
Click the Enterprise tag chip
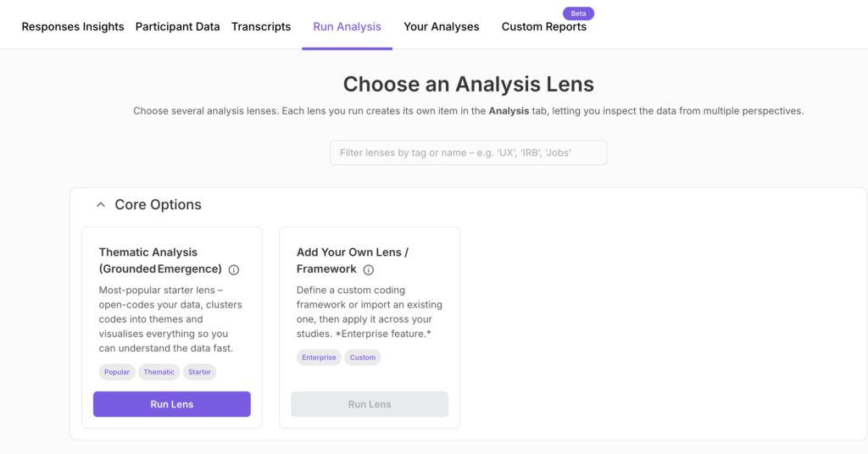point(319,357)
